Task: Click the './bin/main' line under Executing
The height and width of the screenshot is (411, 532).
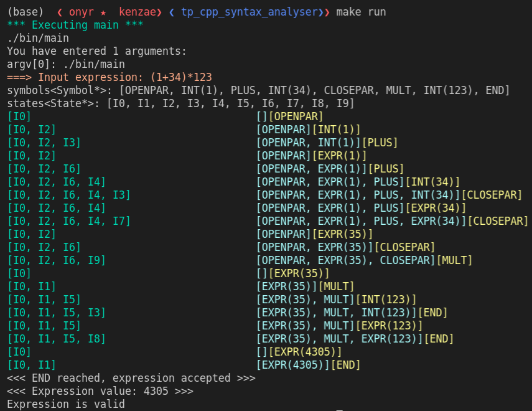Action: tap(38, 38)
